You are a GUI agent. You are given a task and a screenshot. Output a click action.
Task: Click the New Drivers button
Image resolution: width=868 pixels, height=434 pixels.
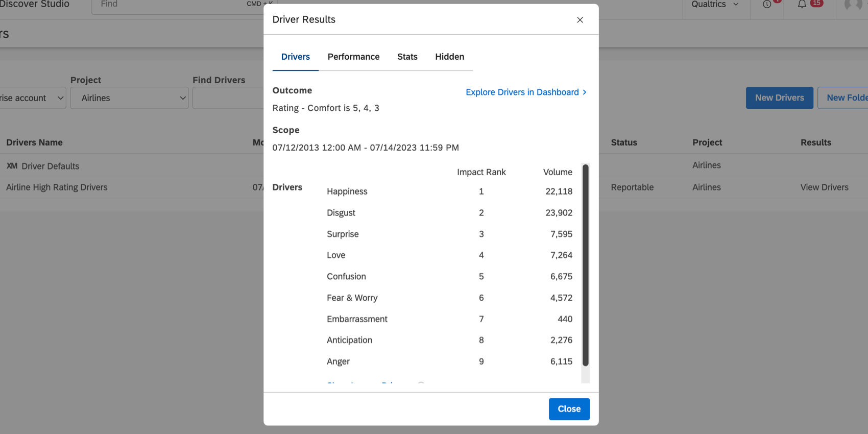pos(779,98)
